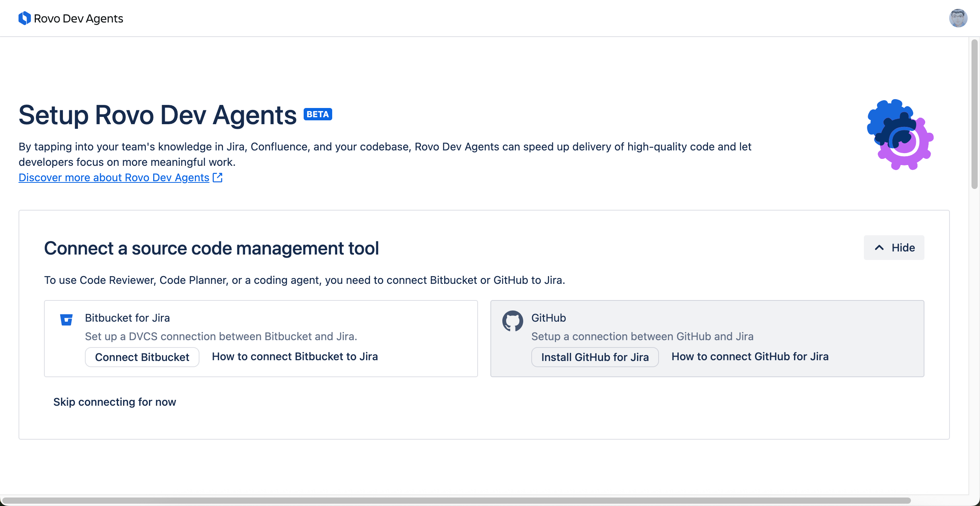Viewport: 980px width, 506px height.
Task: Click the external link icon beside Discover
Action: (218, 177)
